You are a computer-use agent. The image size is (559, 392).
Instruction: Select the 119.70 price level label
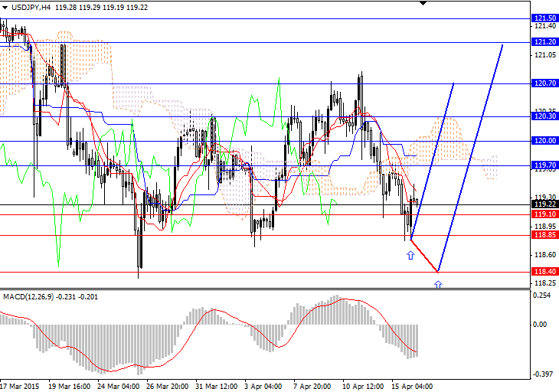coord(544,165)
